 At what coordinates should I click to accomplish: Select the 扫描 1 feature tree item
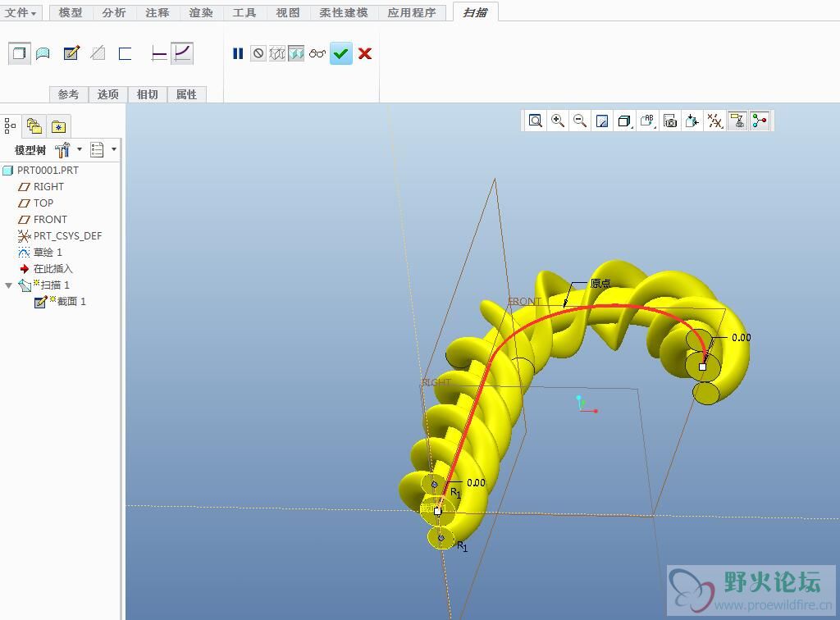pyautogui.click(x=44, y=285)
